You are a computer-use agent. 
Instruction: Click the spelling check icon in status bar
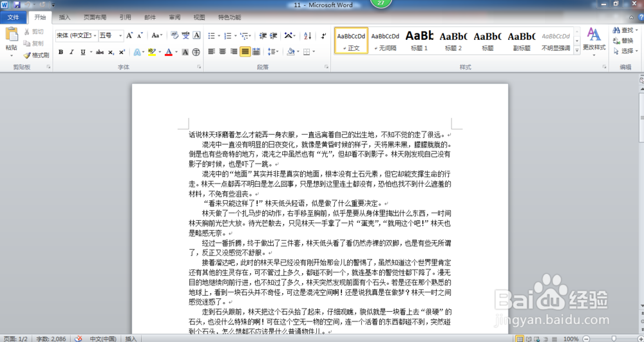[78, 339]
